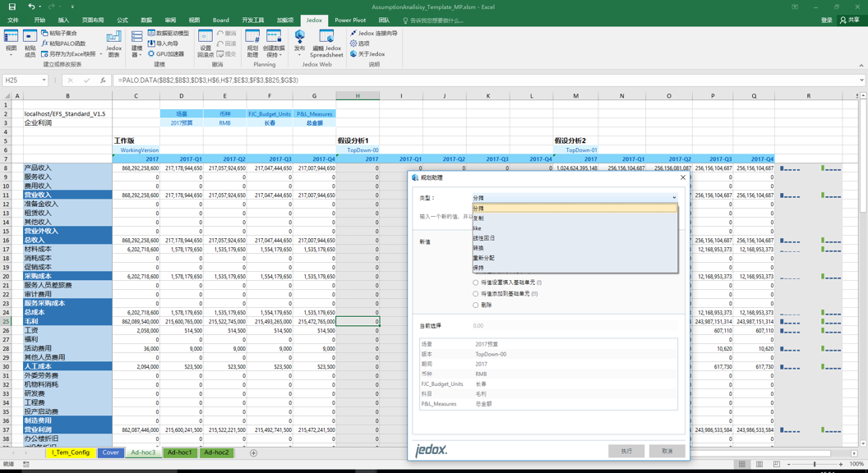This screenshot has width=868, height=473.
Task: Click 粘贴子集合 paste subset icon
Action: [x=45, y=33]
